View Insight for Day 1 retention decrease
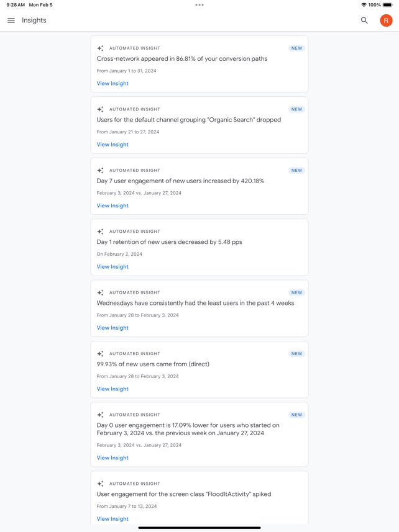Image resolution: width=399 pixels, height=532 pixels. pos(112,267)
